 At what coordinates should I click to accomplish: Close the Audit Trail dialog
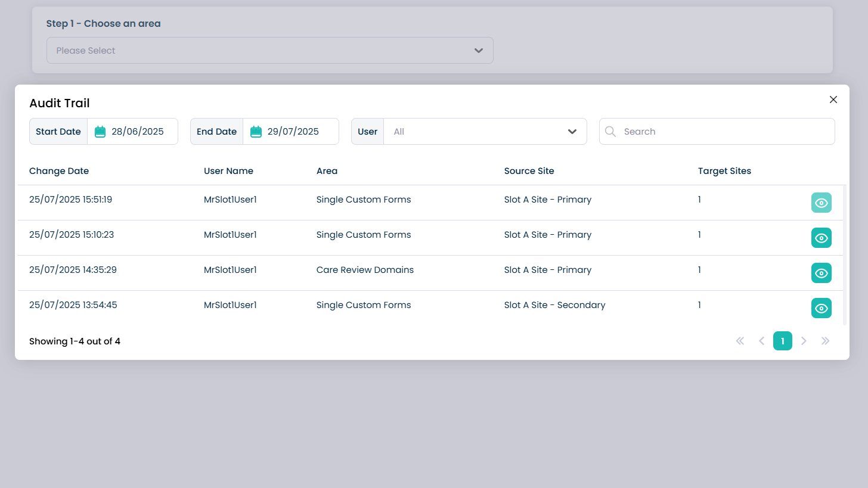pyautogui.click(x=833, y=100)
